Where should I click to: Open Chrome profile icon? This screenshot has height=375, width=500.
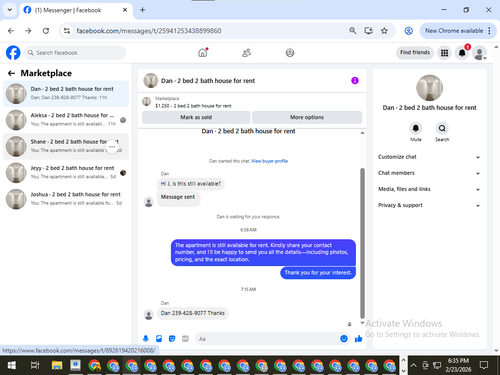[x=408, y=31]
